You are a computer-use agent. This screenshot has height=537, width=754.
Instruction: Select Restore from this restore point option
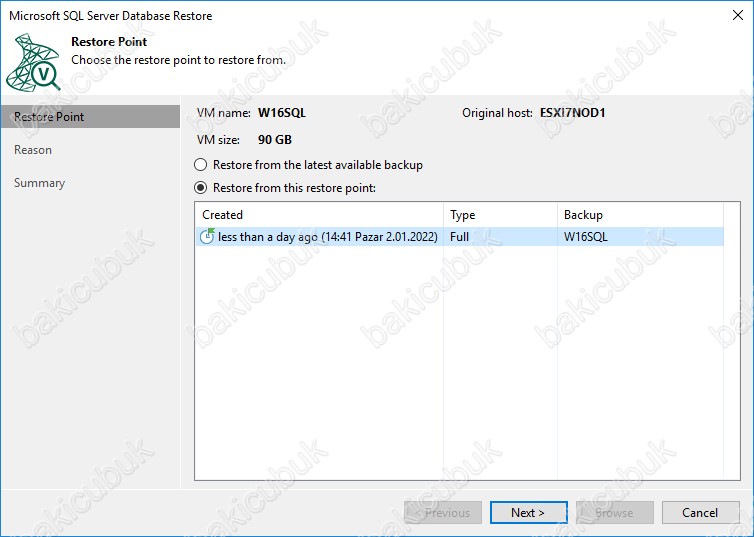pos(285,187)
